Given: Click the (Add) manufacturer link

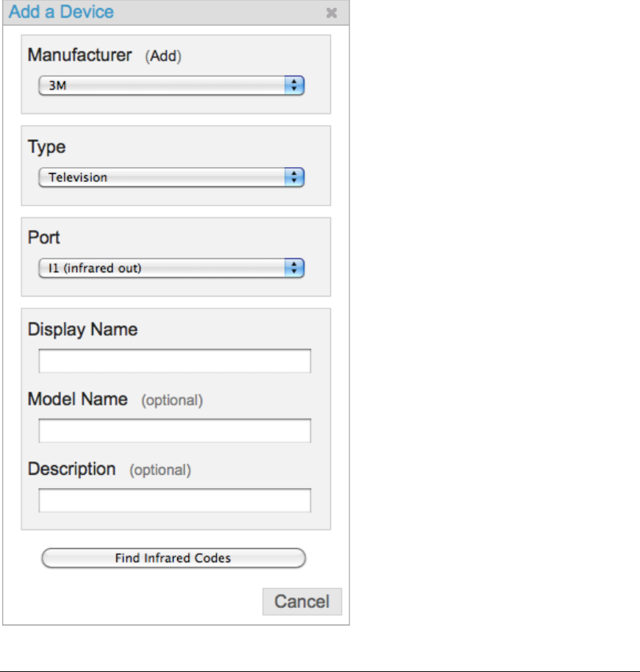Looking at the screenshot, I should tap(163, 56).
